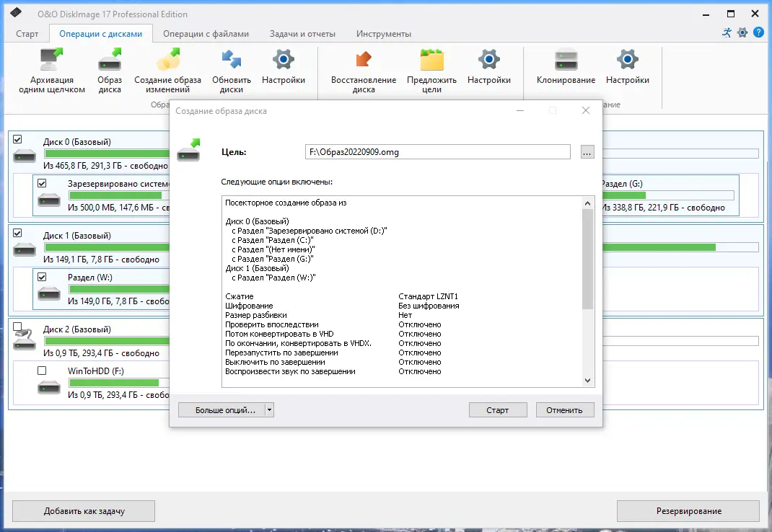Open clone Настройки gear next to Клонирование
This screenshot has width=772, height=532.
(x=627, y=60)
